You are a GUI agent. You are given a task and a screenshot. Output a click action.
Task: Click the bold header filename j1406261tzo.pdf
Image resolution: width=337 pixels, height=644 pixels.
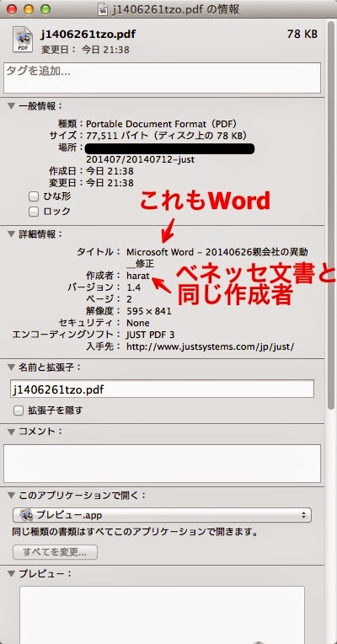88,35
